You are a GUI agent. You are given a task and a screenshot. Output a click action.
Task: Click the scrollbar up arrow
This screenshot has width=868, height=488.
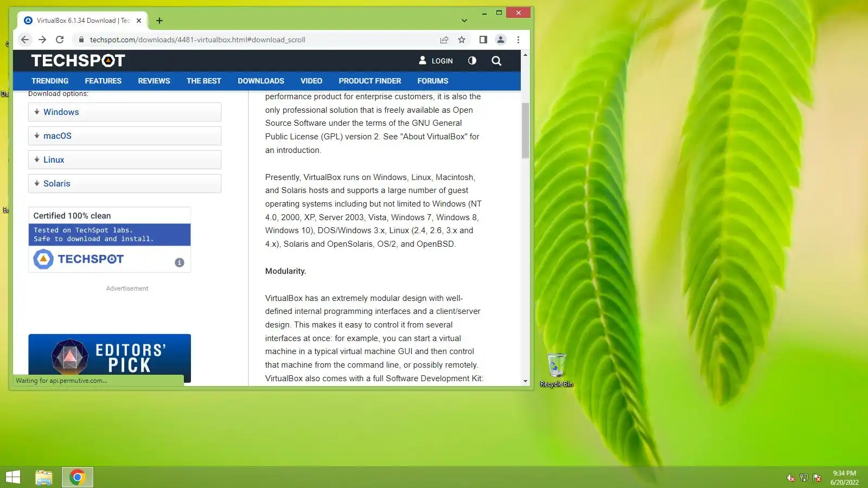[x=525, y=55]
